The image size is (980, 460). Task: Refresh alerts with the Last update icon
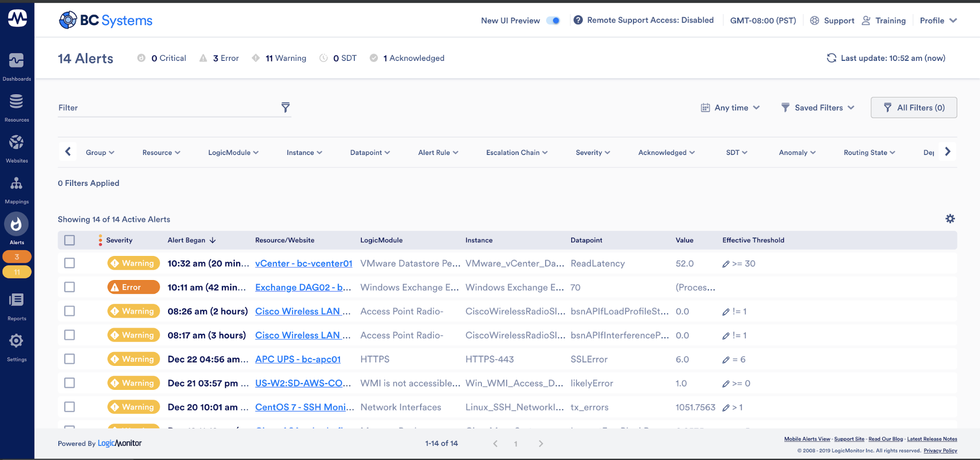tap(831, 58)
